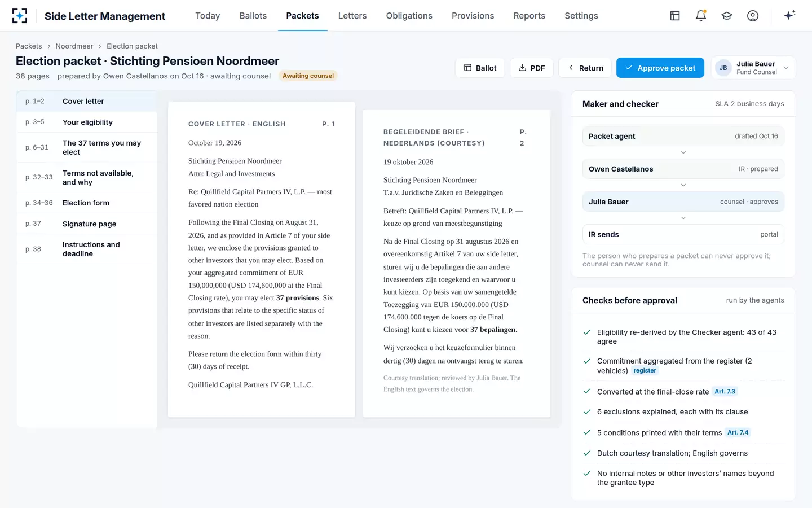Select the Julia Bauer approval step
The image size is (812, 508).
coord(683,202)
